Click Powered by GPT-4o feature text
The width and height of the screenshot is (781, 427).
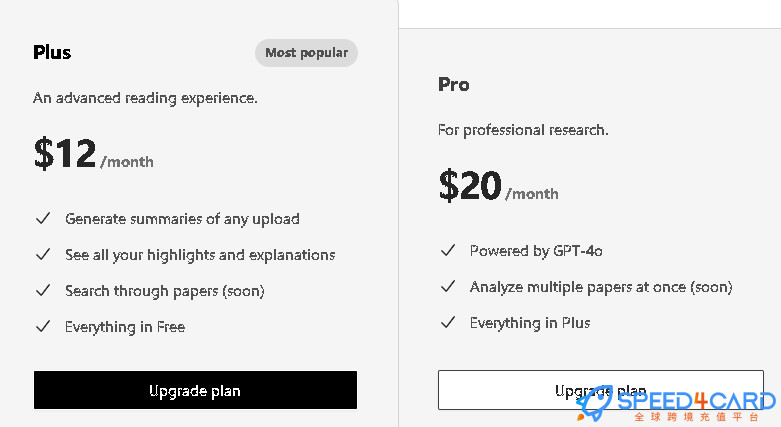[536, 251]
